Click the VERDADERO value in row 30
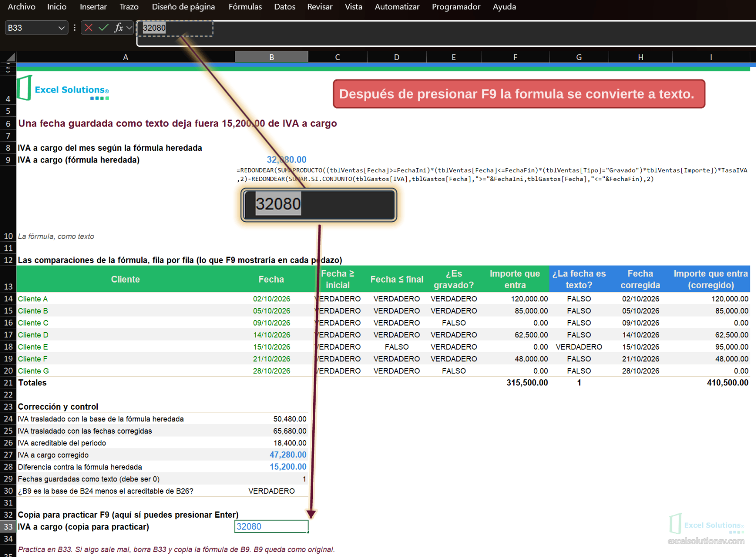Image resolution: width=756 pixels, height=557 pixels. click(x=272, y=491)
